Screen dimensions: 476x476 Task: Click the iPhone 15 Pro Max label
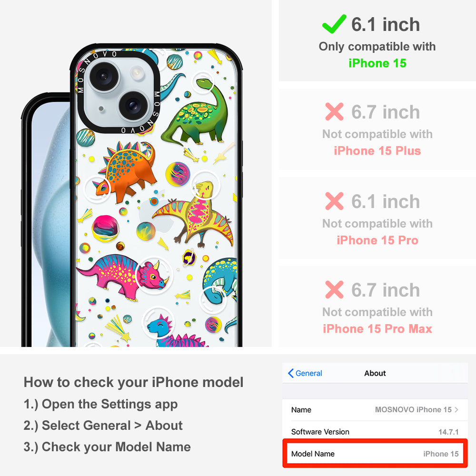(377, 329)
